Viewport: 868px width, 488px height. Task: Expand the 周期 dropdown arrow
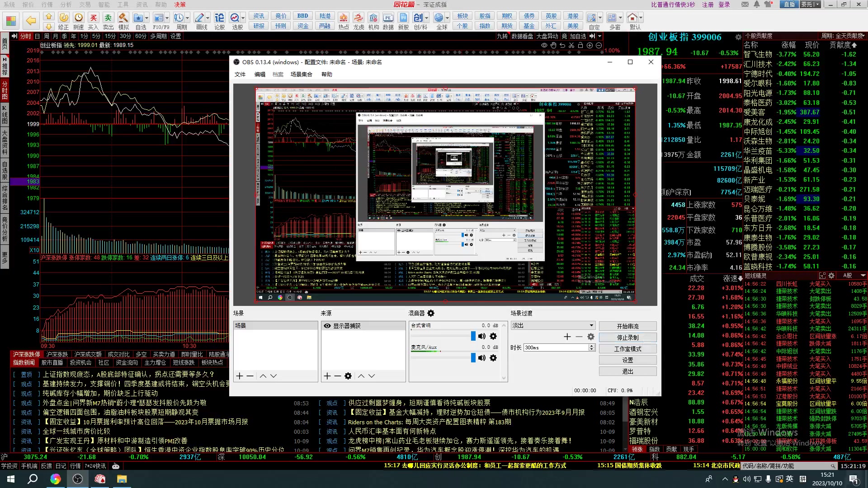(188, 18)
